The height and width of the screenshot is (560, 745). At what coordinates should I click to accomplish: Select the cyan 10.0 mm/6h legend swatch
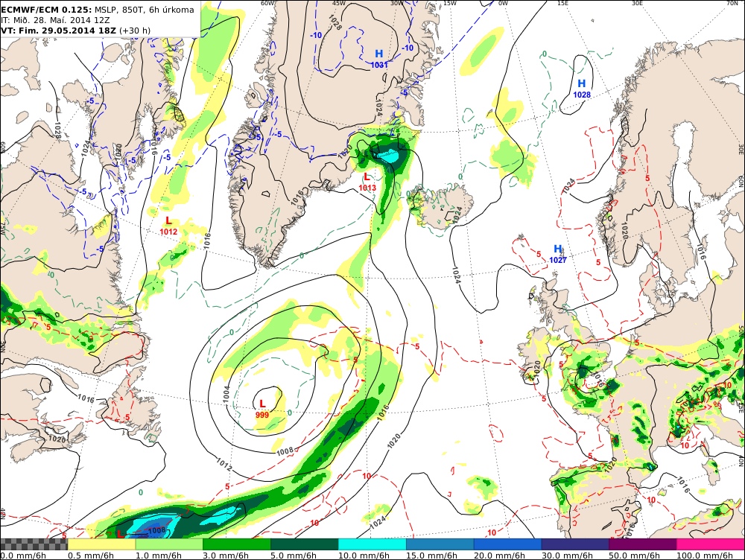(x=372, y=544)
